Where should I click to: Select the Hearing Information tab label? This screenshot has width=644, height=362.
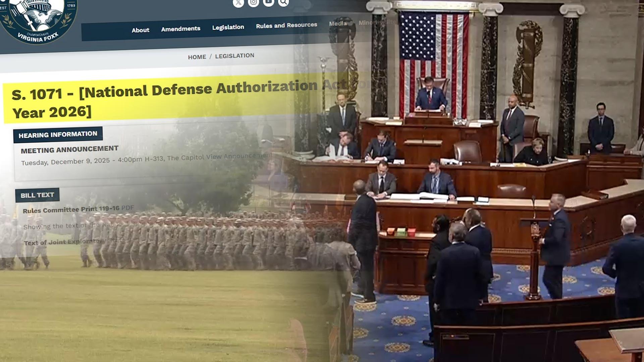(x=58, y=135)
